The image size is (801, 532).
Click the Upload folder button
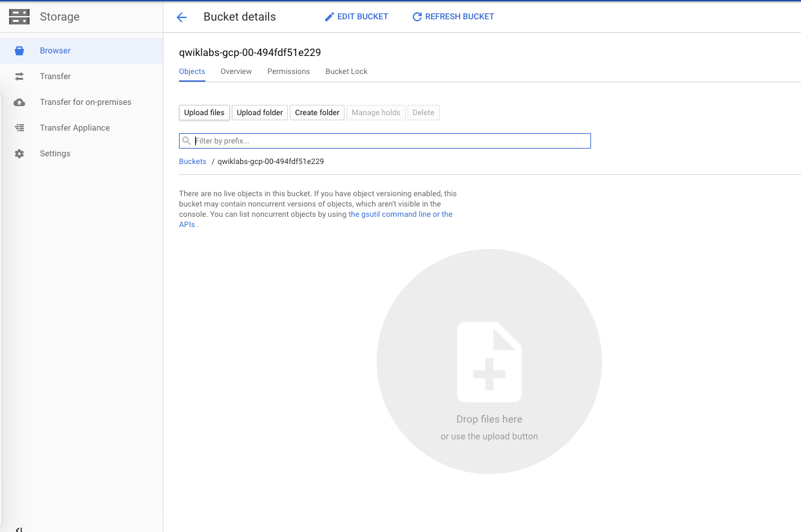pyautogui.click(x=259, y=113)
